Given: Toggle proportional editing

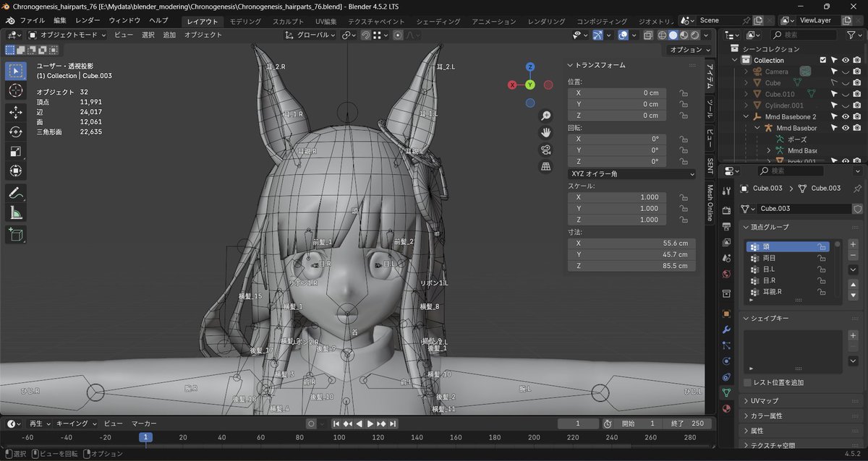Looking at the screenshot, I should click(x=398, y=35).
